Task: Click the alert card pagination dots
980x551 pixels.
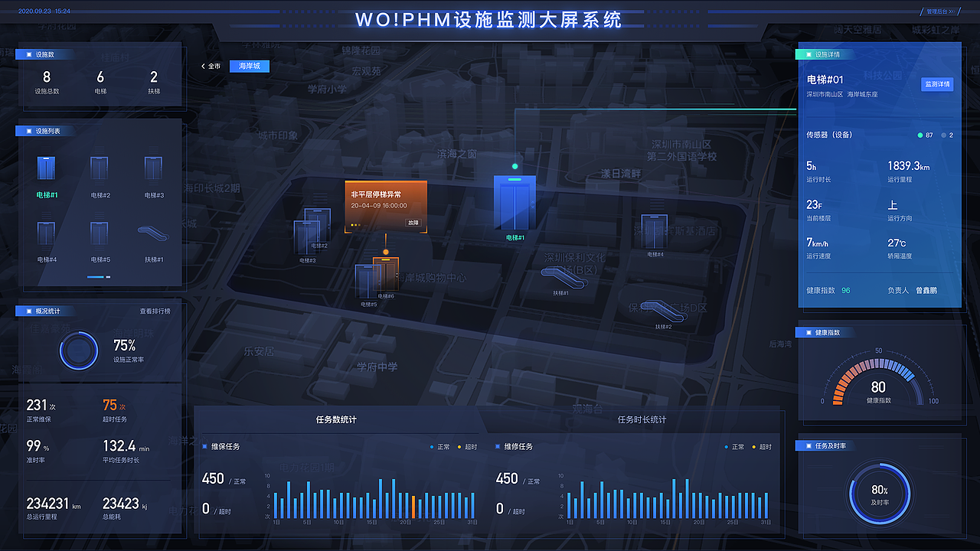Action: pyautogui.click(x=355, y=225)
